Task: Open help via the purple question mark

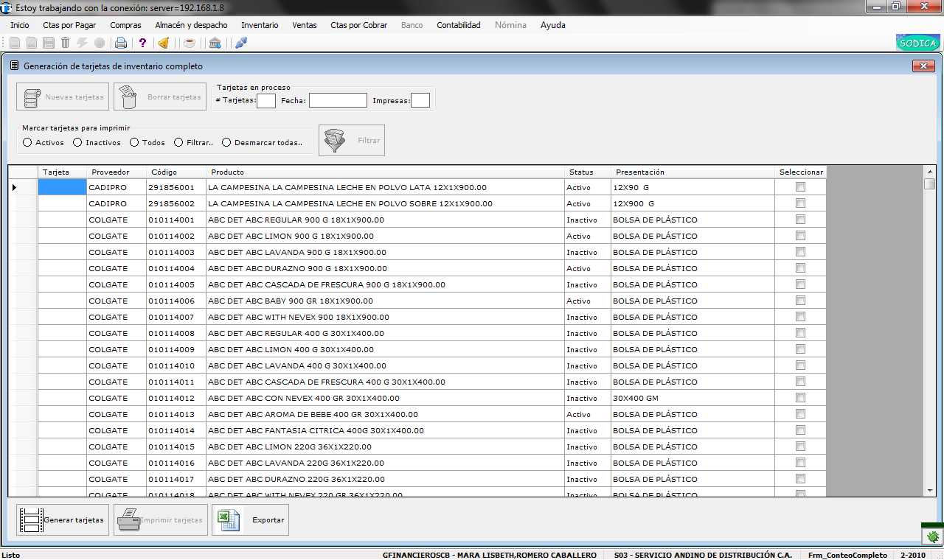Action: [143, 43]
